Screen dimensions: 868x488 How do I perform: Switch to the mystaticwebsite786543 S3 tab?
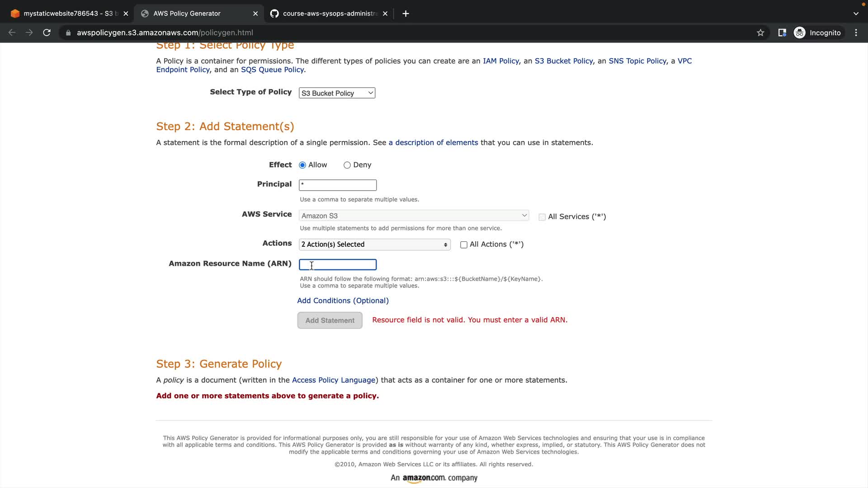[x=68, y=14]
